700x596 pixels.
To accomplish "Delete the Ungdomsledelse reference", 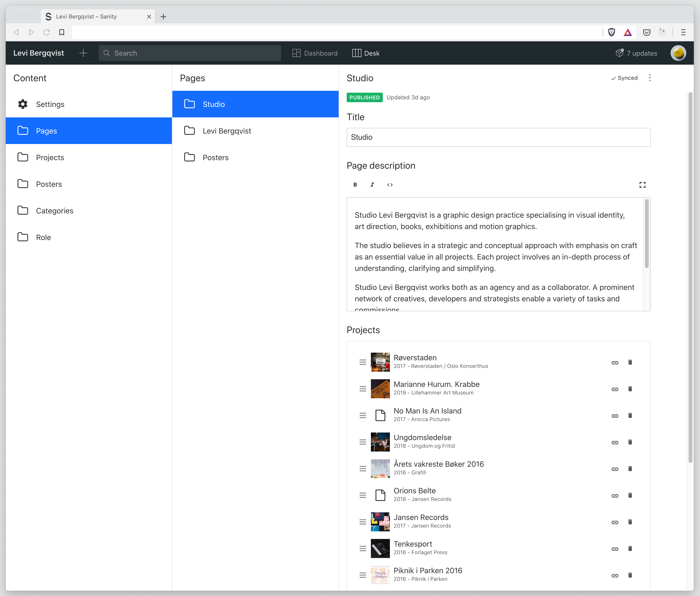I will coord(630,442).
